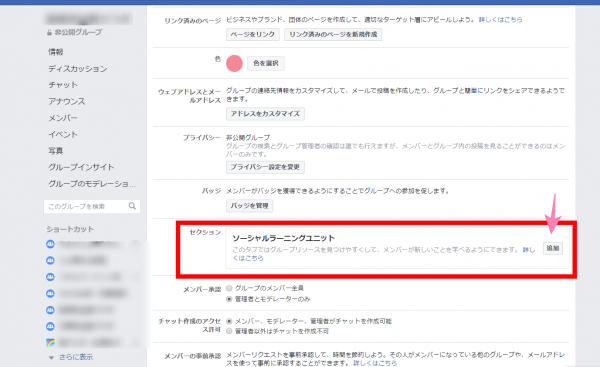Open グループのモデレーション item

(x=92, y=184)
